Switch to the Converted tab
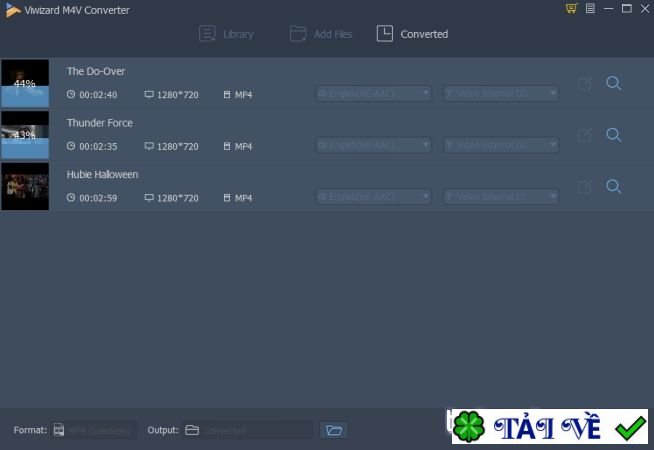Screen dimensions: 654x450 click(412, 34)
